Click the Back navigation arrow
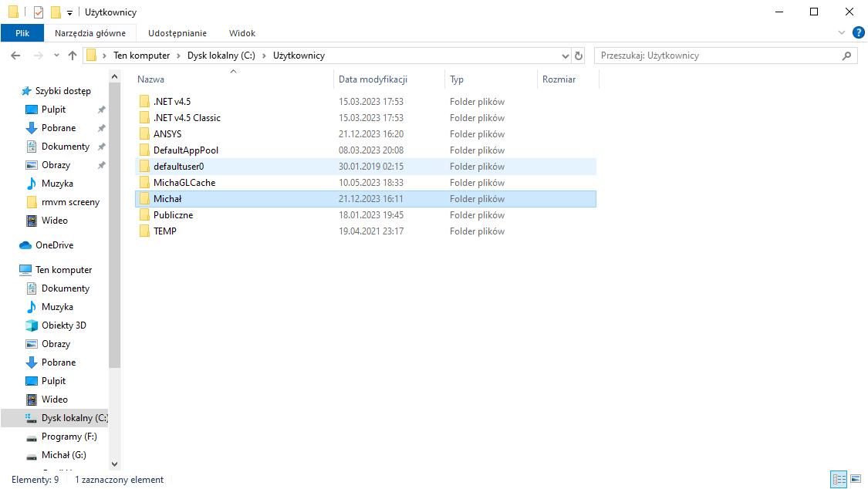The image size is (868, 489). [x=16, y=56]
